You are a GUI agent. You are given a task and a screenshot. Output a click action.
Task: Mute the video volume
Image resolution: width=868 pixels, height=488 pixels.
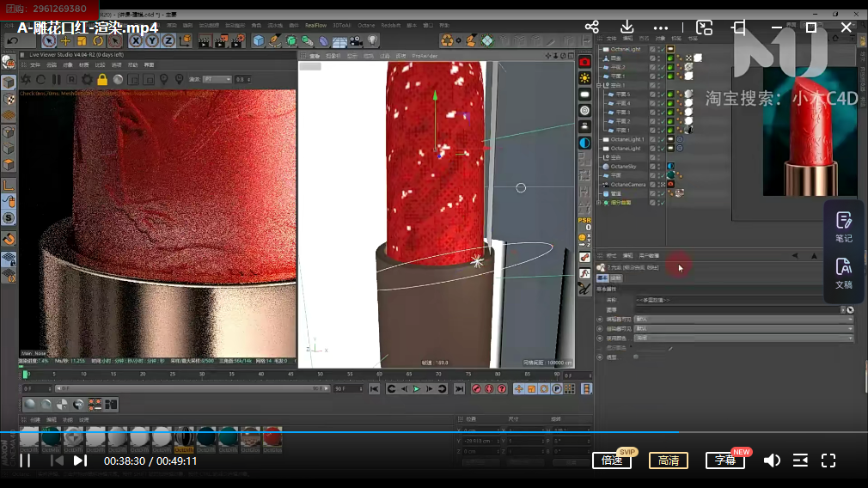(x=772, y=461)
